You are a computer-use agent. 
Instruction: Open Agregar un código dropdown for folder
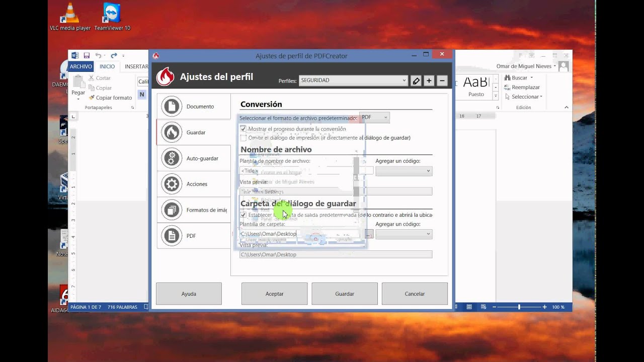coord(404,234)
